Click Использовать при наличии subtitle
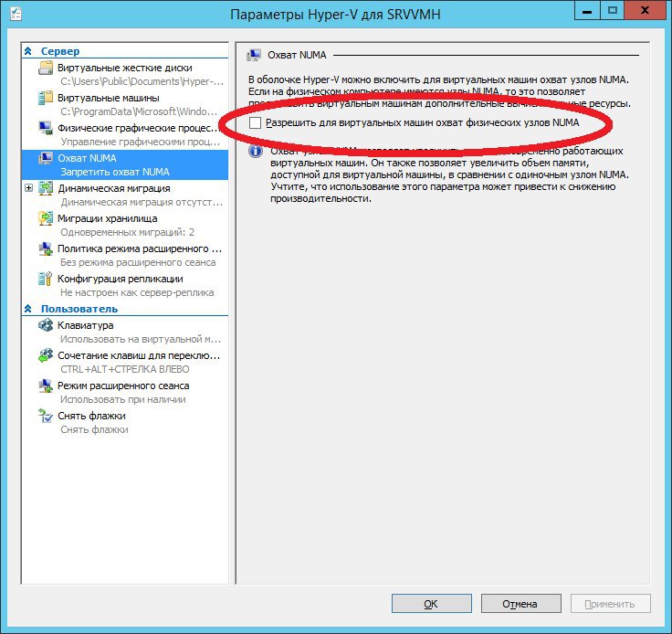 (x=123, y=399)
